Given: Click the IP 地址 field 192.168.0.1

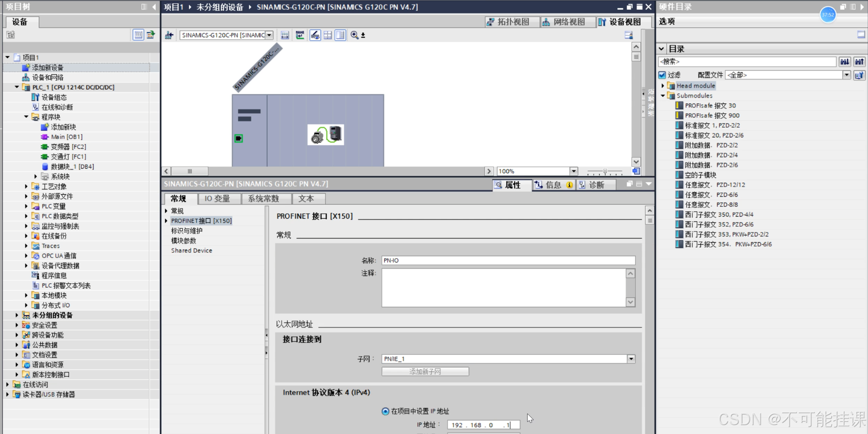Looking at the screenshot, I should click(484, 425).
